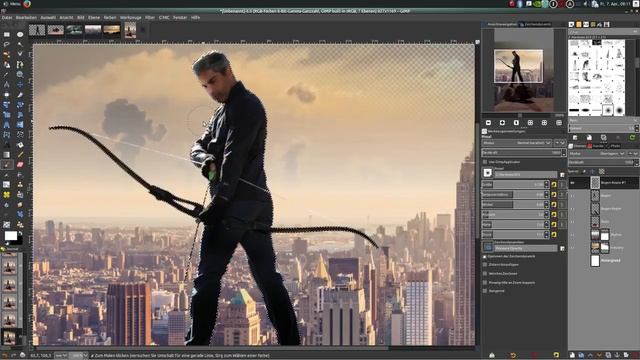Click shrink wrap icon in navigation panel

[559, 122]
